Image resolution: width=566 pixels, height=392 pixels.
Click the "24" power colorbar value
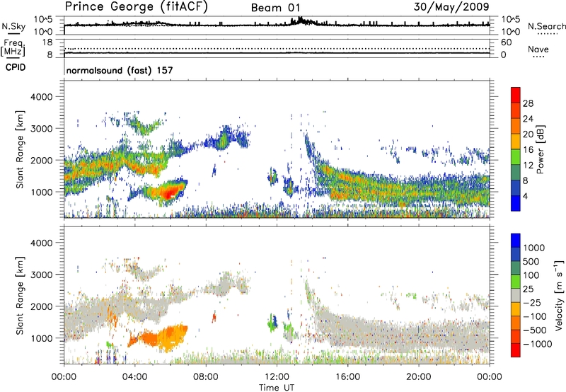[x=528, y=119]
